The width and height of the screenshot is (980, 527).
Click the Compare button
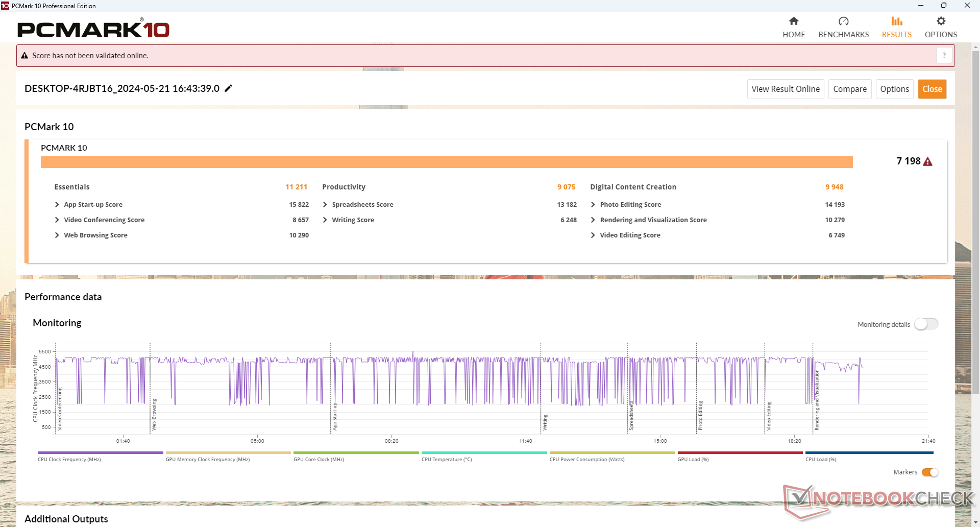coord(849,89)
